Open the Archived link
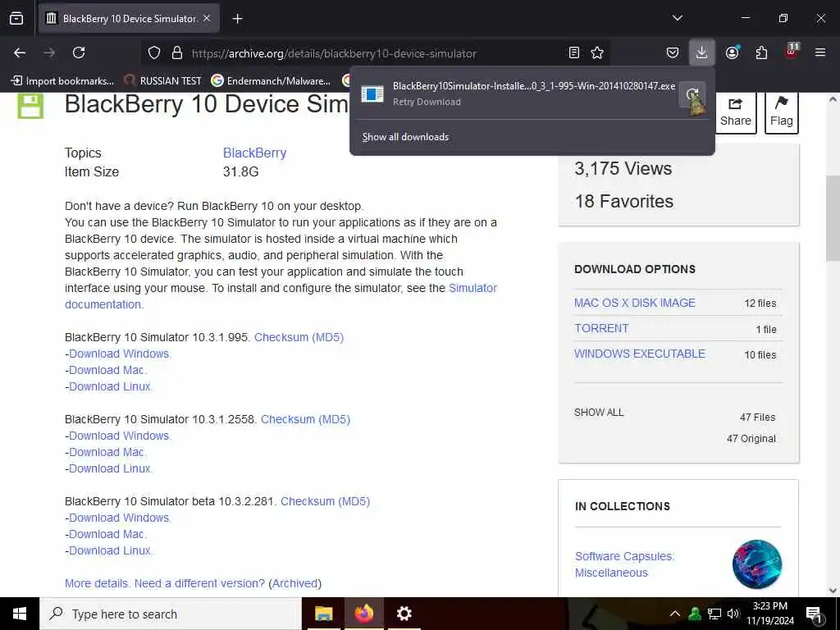840x630 pixels. coord(295,583)
